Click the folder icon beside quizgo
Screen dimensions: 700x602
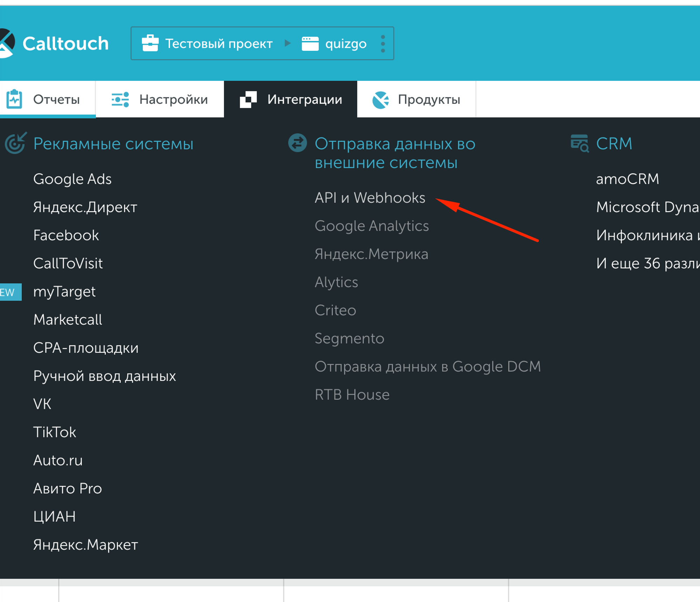point(310,44)
